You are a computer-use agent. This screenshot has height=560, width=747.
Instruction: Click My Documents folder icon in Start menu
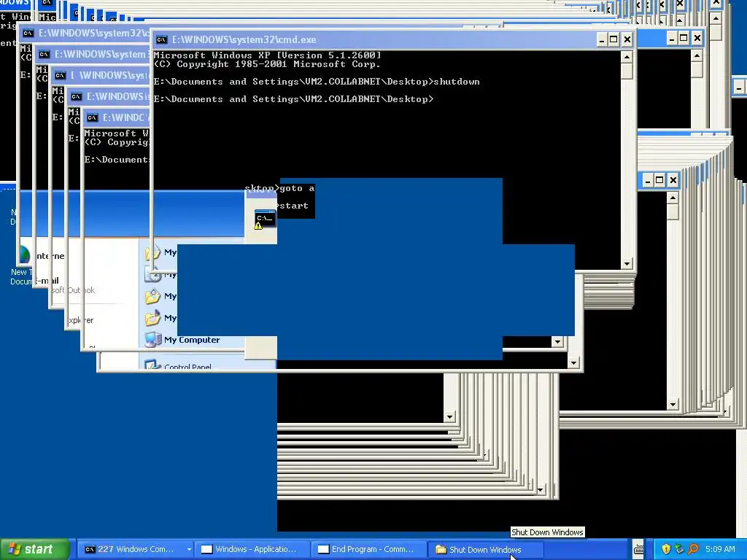coord(152,252)
